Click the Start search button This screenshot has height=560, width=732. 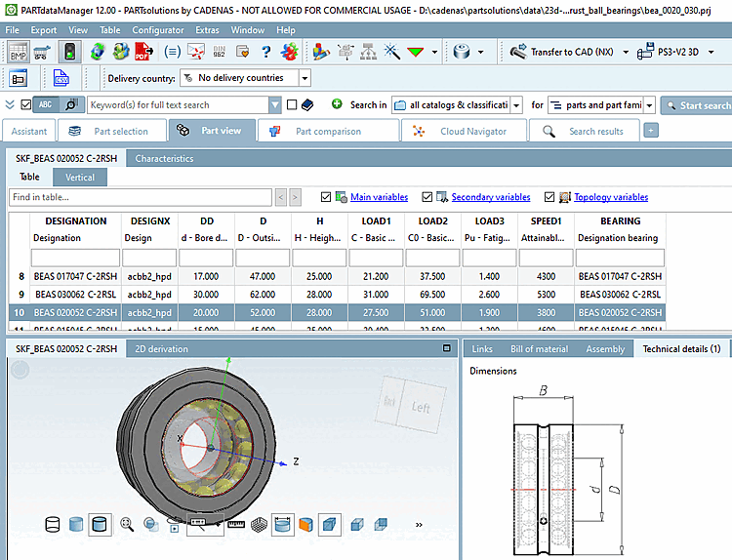click(696, 105)
